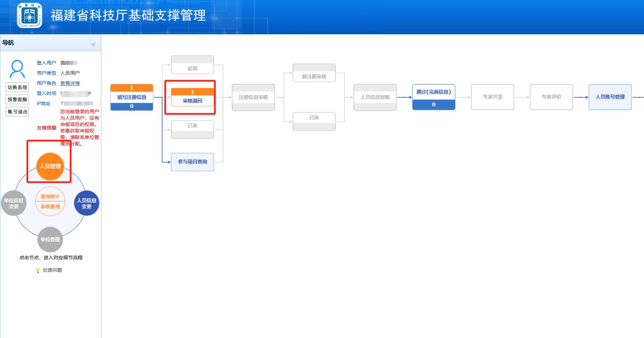
Task: Select the 单位信息变更 gray circle
Action: pyautogui.click(x=14, y=203)
